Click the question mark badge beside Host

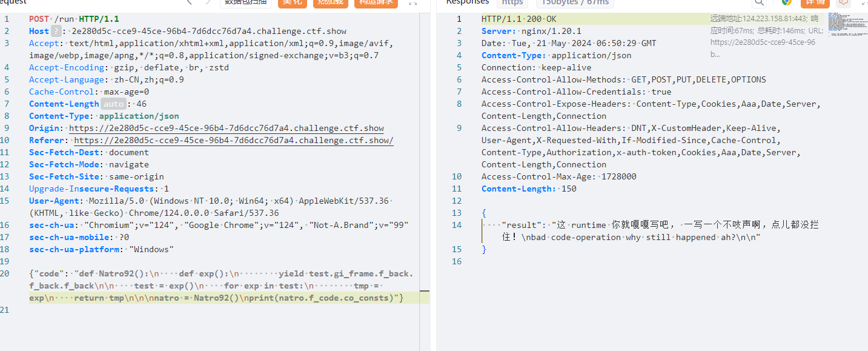pos(56,31)
